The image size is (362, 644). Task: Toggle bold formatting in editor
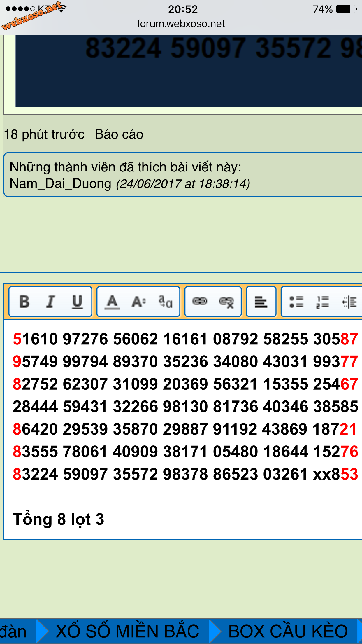[24, 302]
